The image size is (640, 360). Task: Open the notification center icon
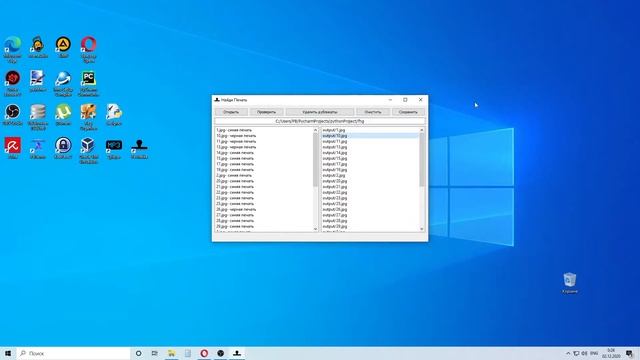[x=630, y=353]
